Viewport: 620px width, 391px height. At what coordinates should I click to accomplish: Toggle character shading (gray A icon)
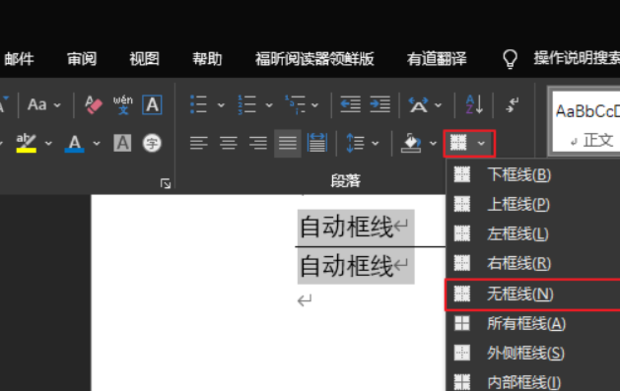tap(123, 143)
